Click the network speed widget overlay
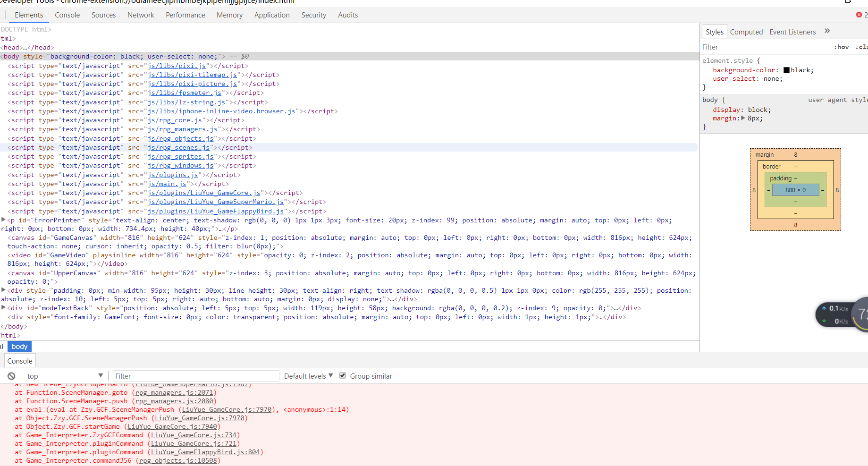Image resolution: width=868 pixels, height=466 pixels. tap(842, 315)
